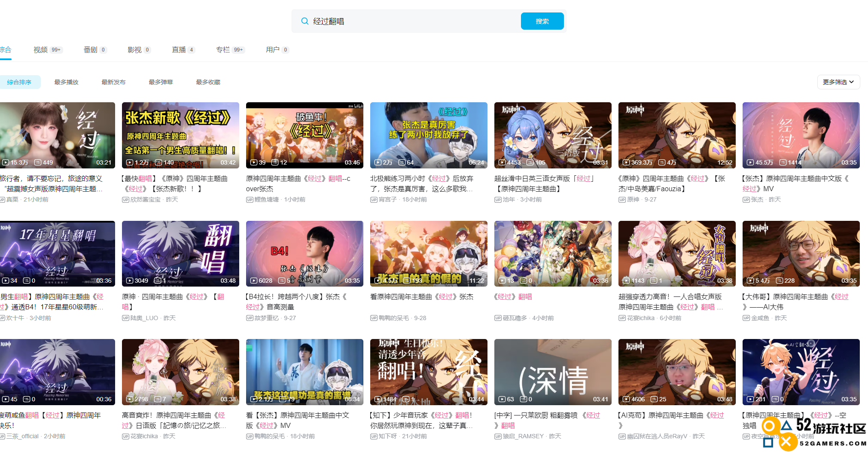
Task: Open uploader 原神's profile
Action: click(633, 200)
